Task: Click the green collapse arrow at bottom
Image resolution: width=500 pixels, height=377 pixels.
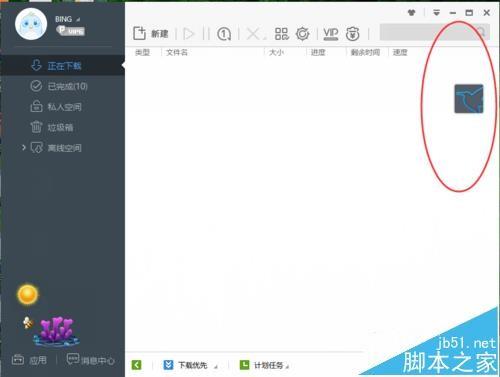Action: coord(136,365)
